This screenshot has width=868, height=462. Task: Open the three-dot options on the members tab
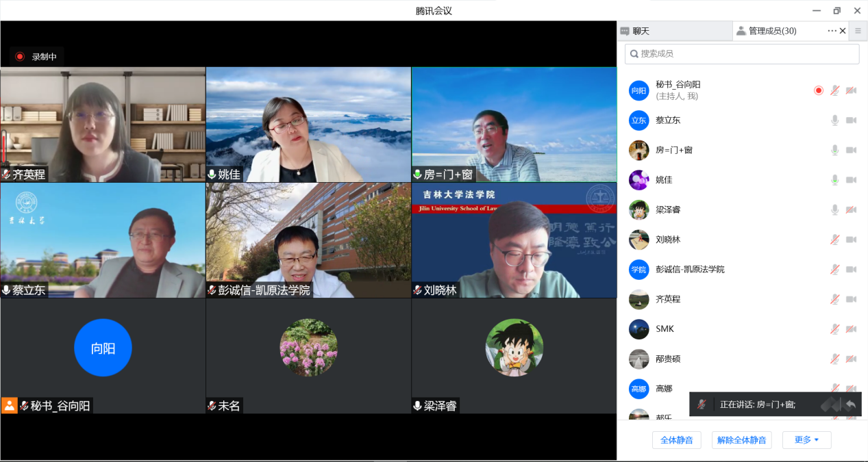[x=832, y=31]
